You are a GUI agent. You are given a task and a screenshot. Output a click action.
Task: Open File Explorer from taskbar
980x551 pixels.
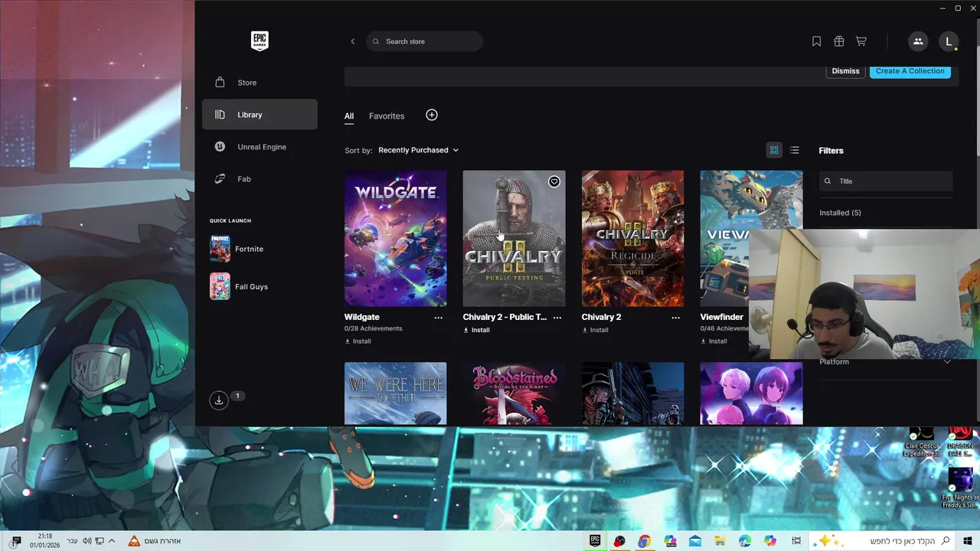(x=720, y=540)
